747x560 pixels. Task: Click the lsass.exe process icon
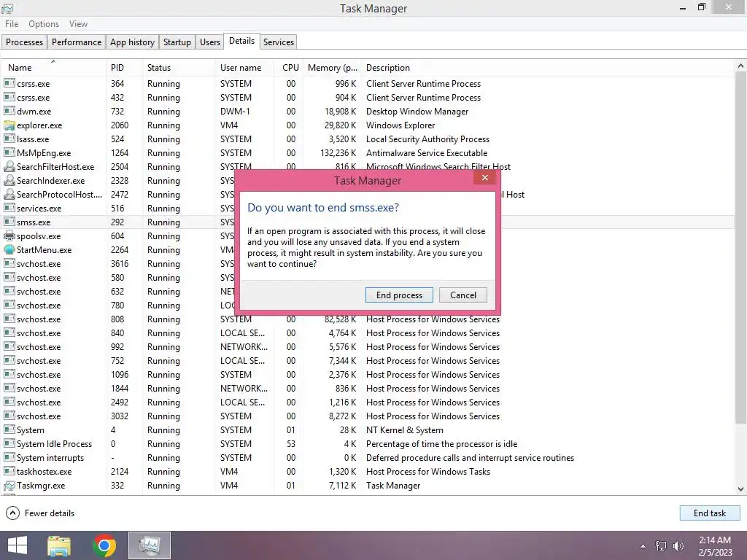pyautogui.click(x=9, y=139)
